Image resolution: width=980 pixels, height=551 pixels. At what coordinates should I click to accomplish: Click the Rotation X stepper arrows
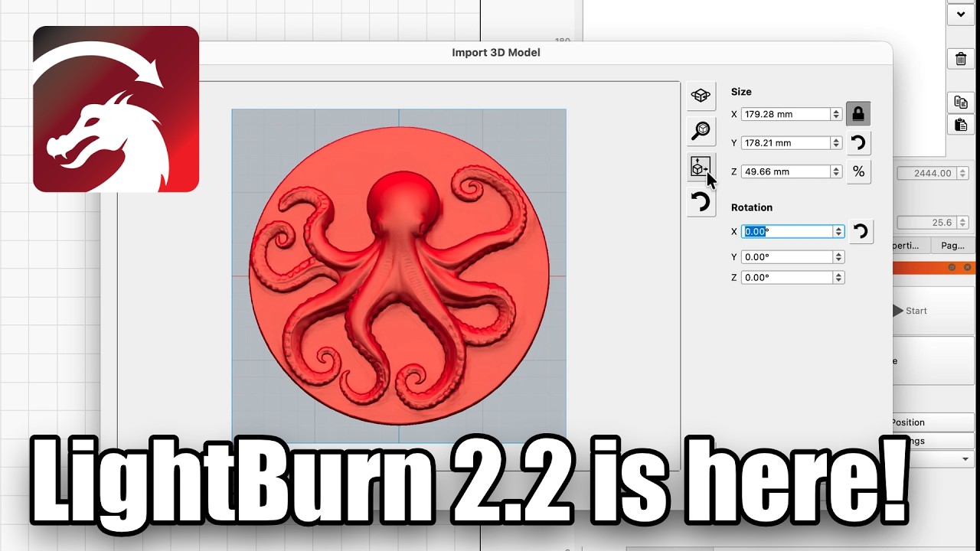pos(839,231)
